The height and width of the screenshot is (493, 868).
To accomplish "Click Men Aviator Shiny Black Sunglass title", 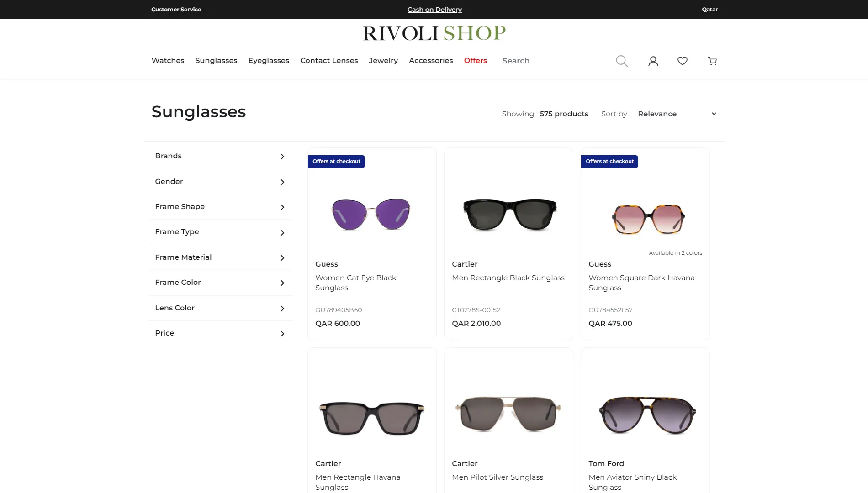I will tap(632, 483).
